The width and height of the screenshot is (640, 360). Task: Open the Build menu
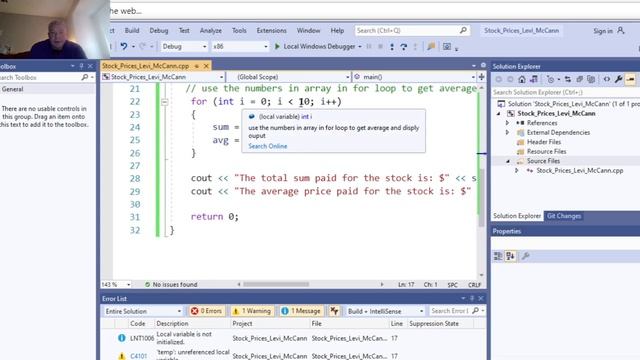tap(132, 31)
